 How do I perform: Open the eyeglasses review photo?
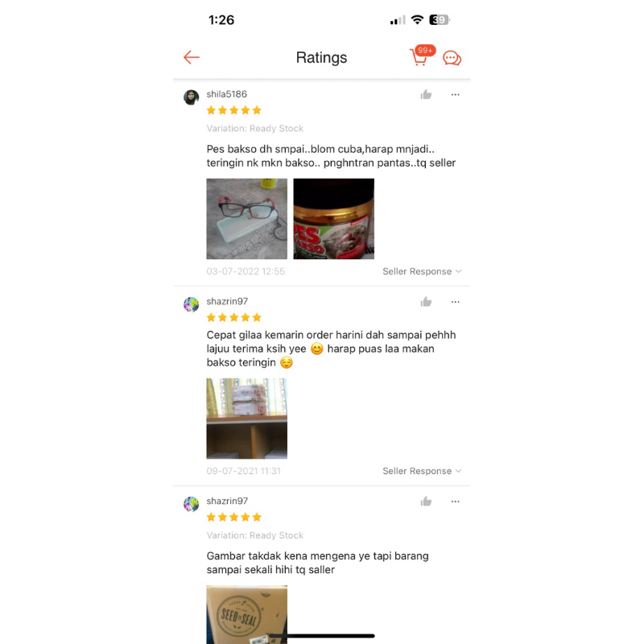pyautogui.click(x=247, y=218)
